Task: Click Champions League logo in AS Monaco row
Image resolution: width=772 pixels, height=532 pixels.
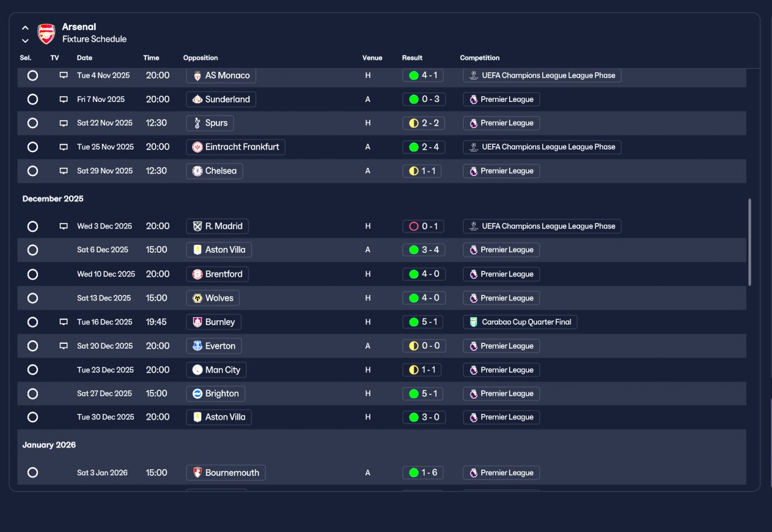Action: tap(473, 75)
